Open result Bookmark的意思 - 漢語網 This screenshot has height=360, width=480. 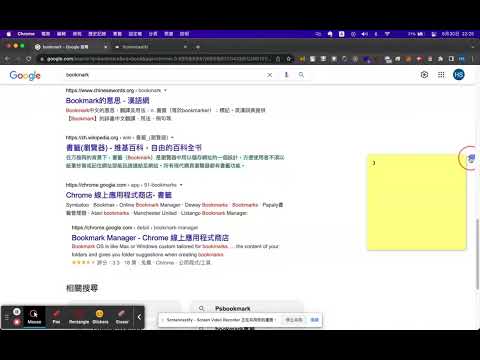108,100
